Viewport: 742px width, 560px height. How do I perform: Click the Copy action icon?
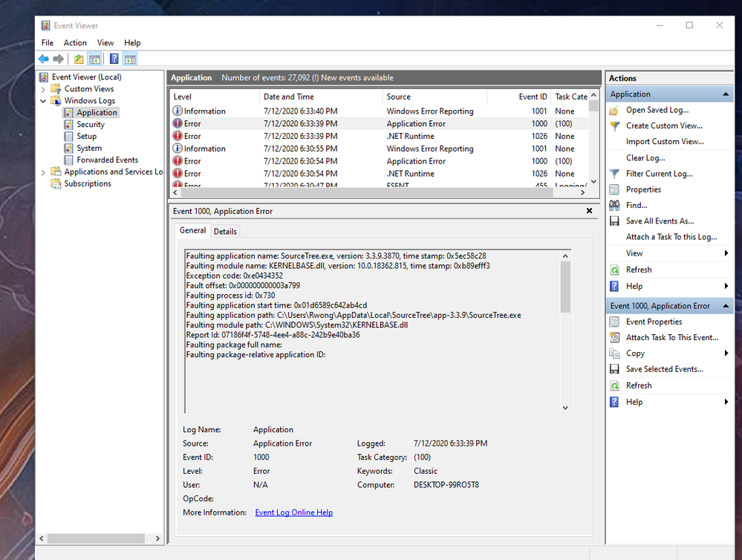(x=614, y=354)
